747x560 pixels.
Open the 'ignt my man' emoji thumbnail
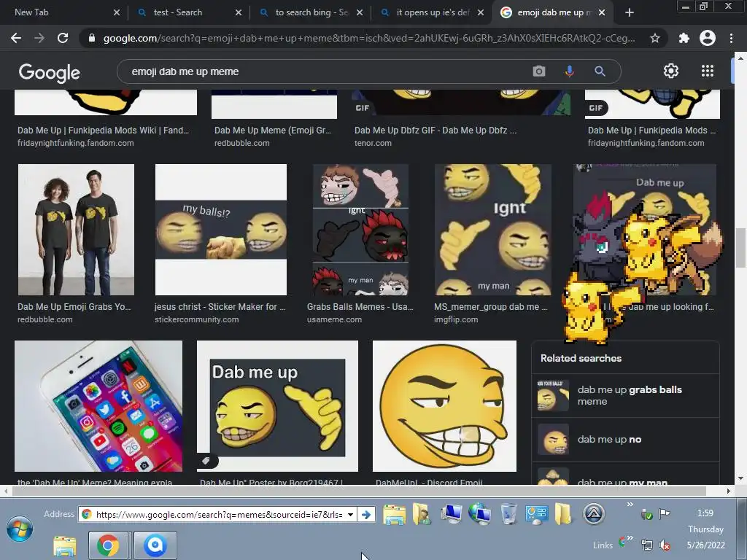[x=493, y=230]
